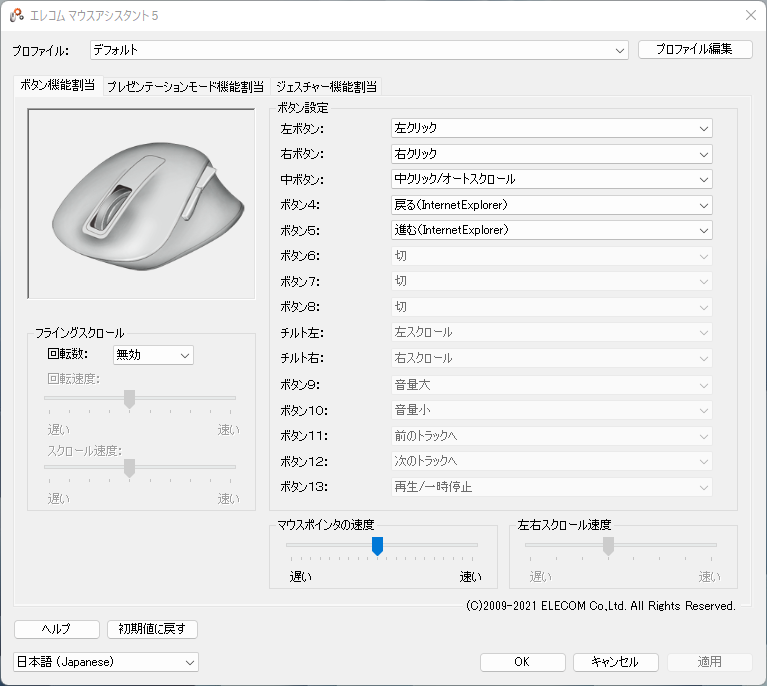Viewport: 767px width, 686px height.
Task: Click the ボタン5: label text
Action: (x=300, y=230)
